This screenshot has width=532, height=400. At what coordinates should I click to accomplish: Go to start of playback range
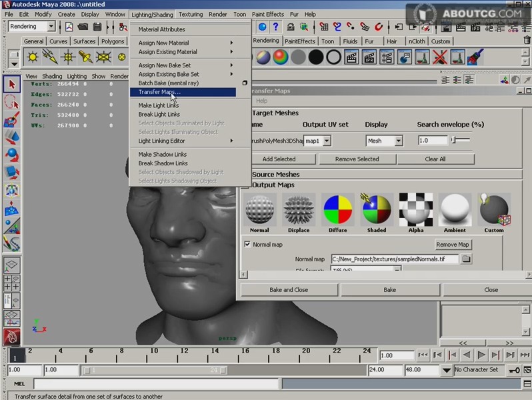point(423,355)
